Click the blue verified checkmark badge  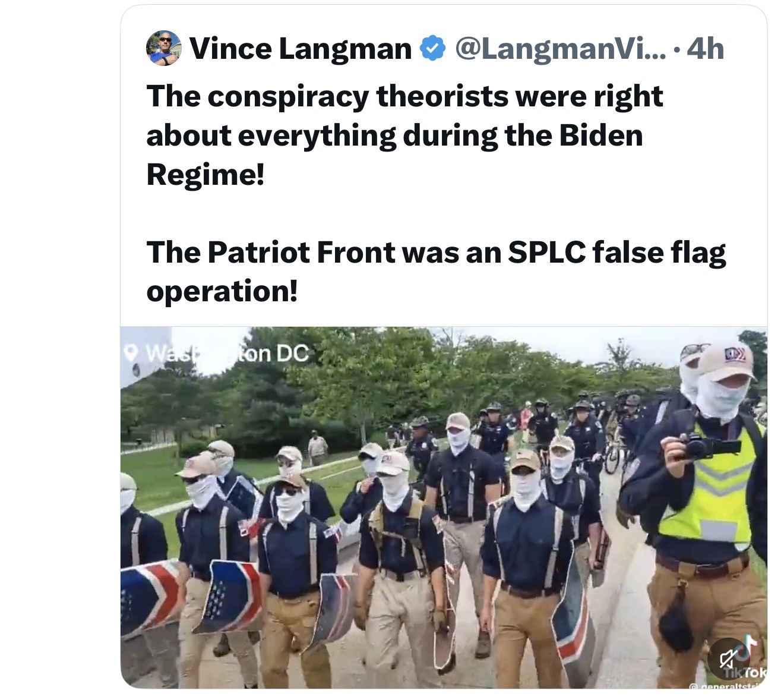tap(433, 49)
